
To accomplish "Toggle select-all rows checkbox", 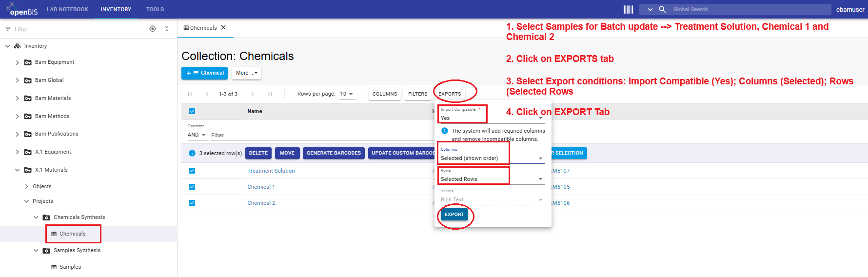I will click(192, 111).
